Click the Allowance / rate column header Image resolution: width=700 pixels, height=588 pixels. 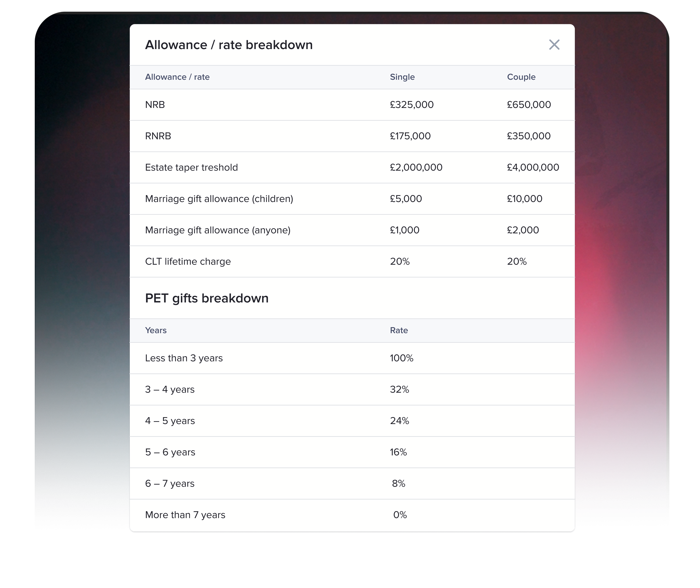coord(177,77)
